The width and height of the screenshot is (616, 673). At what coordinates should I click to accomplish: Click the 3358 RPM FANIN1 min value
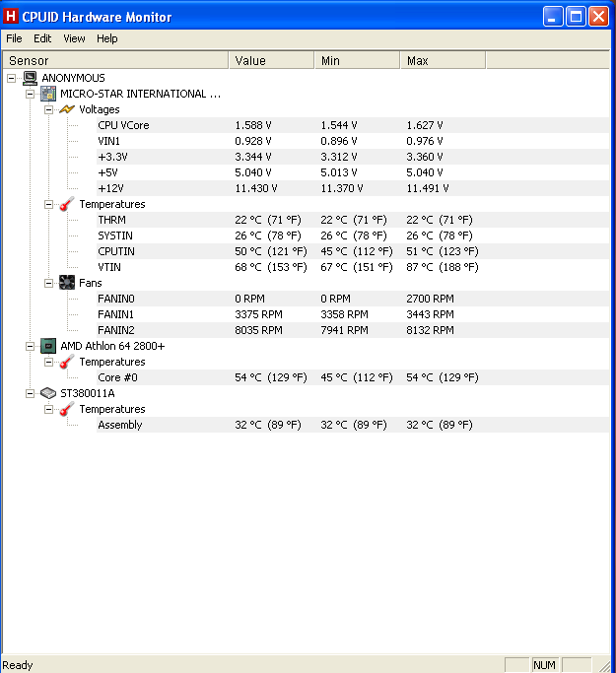pos(344,314)
